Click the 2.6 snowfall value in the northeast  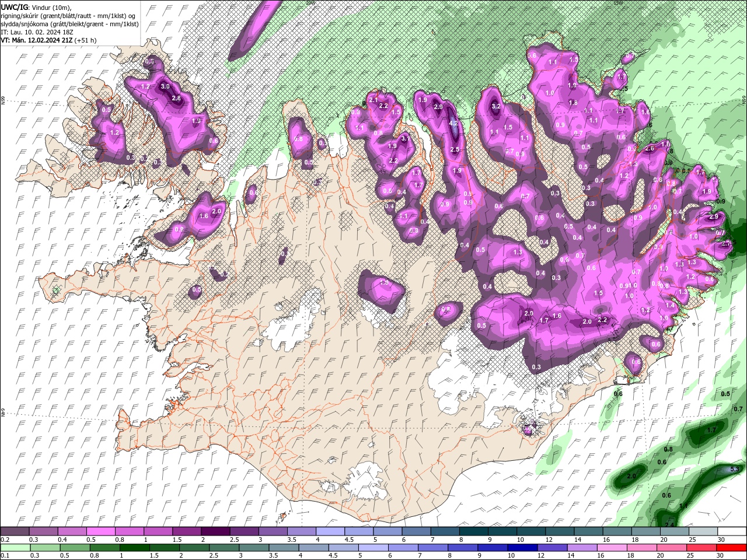tap(650, 149)
